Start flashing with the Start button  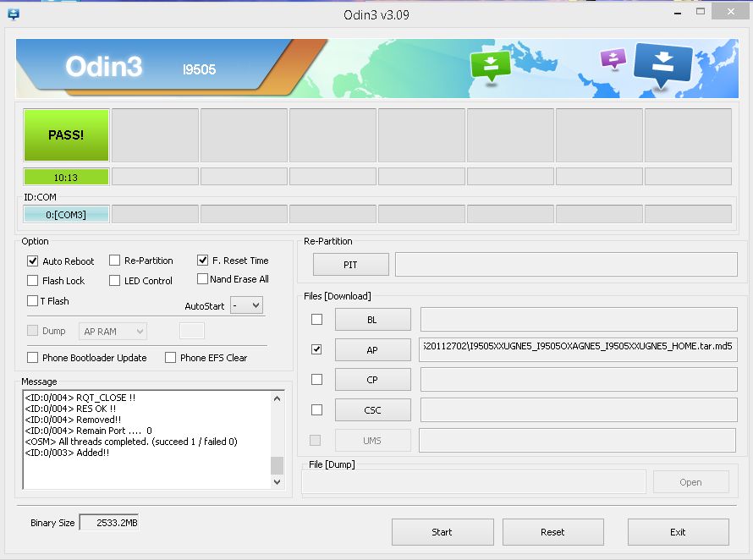pos(442,532)
